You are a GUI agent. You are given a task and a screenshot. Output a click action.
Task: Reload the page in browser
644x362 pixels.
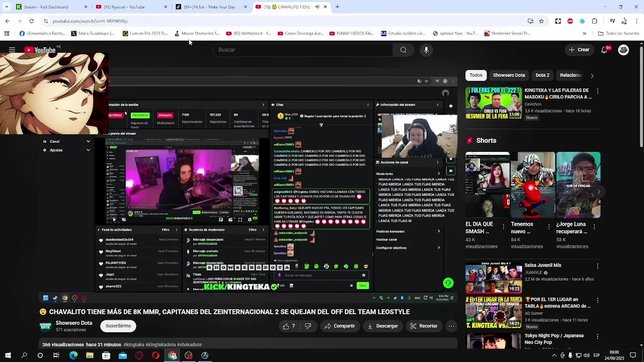[x=31, y=21]
